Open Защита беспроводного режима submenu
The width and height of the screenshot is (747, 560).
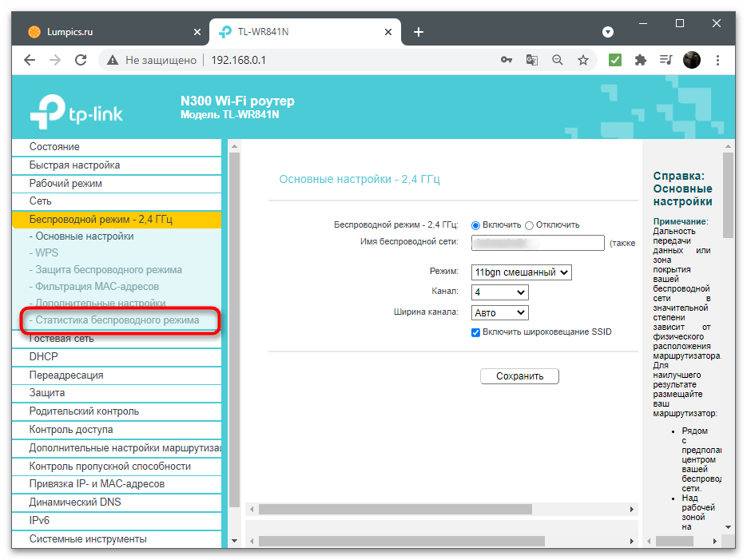point(105,270)
